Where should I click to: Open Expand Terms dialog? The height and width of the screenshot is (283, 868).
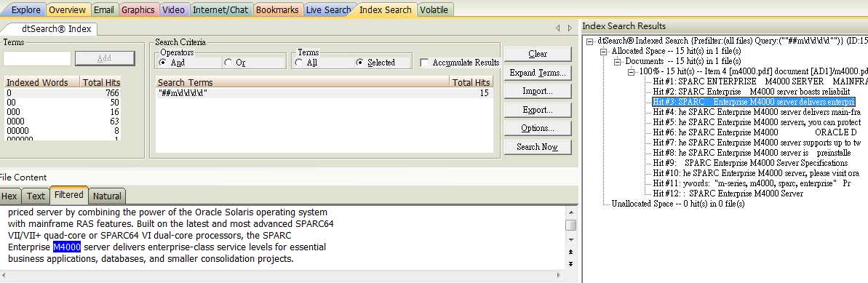pyautogui.click(x=538, y=73)
